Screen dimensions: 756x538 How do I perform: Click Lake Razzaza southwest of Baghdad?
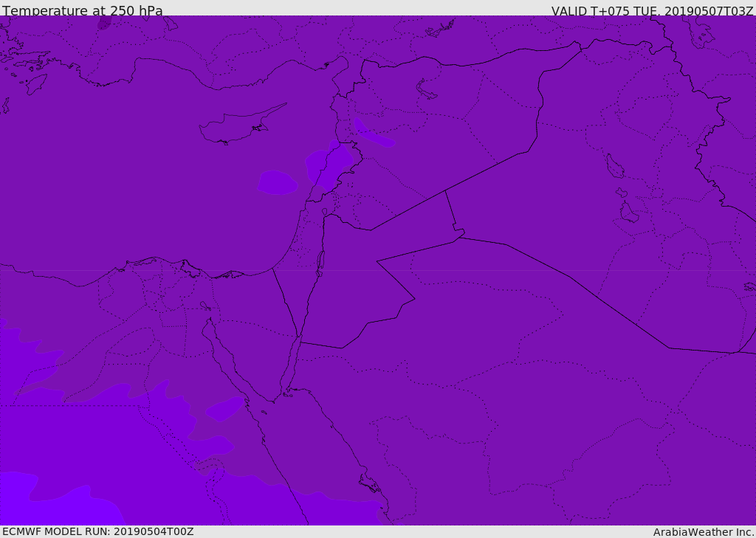(628, 213)
